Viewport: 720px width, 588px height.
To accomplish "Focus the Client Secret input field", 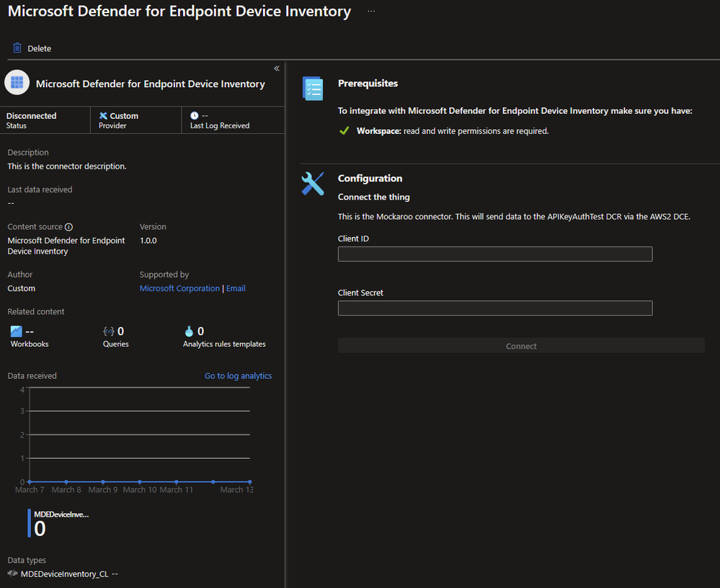I will 495,308.
